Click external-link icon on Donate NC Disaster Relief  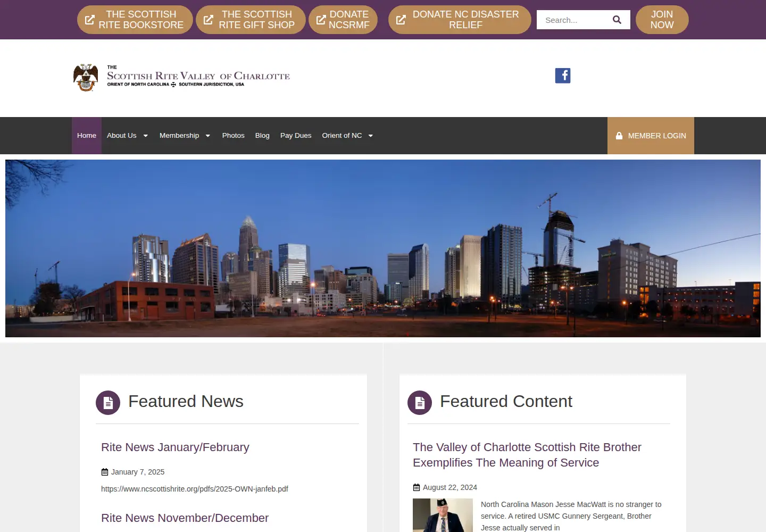[401, 20]
